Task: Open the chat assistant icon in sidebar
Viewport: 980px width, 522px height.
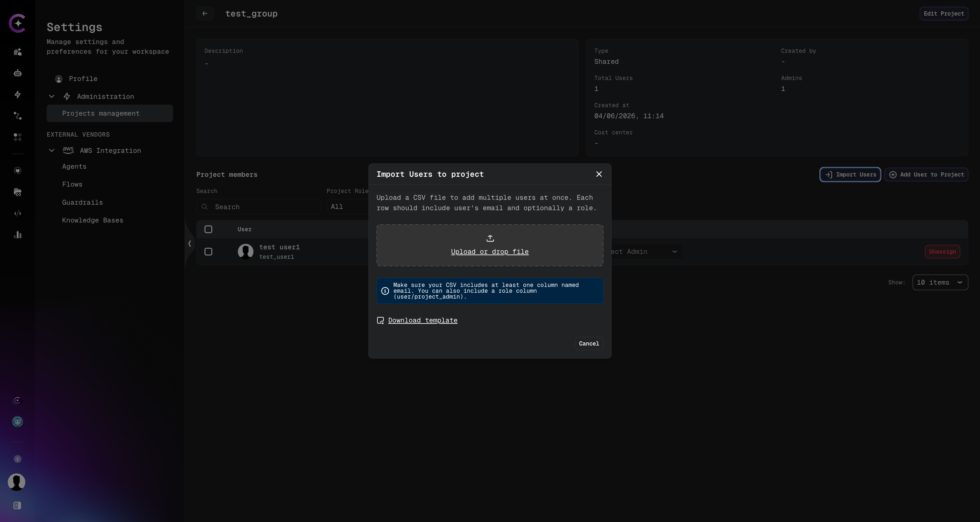Action: [x=17, y=52]
